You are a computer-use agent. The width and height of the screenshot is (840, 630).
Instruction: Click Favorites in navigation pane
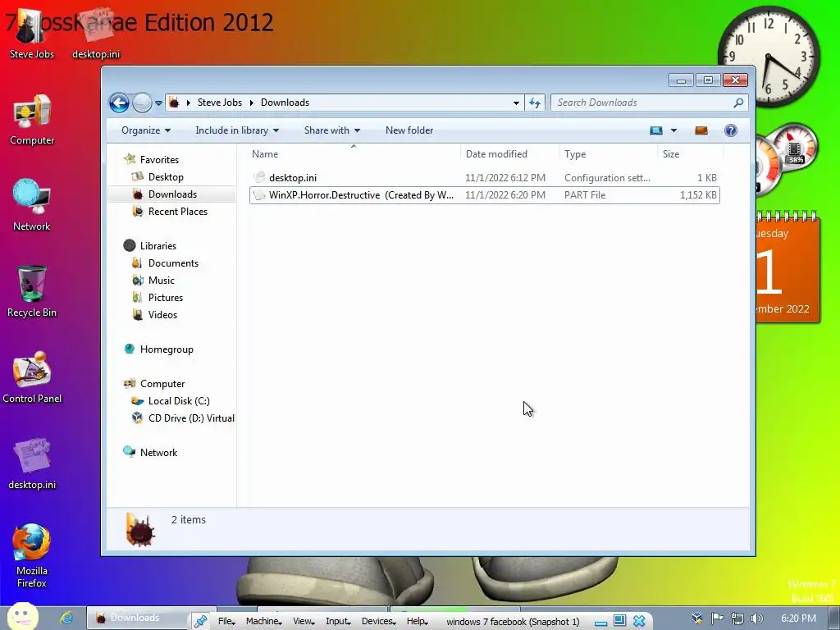point(159,160)
